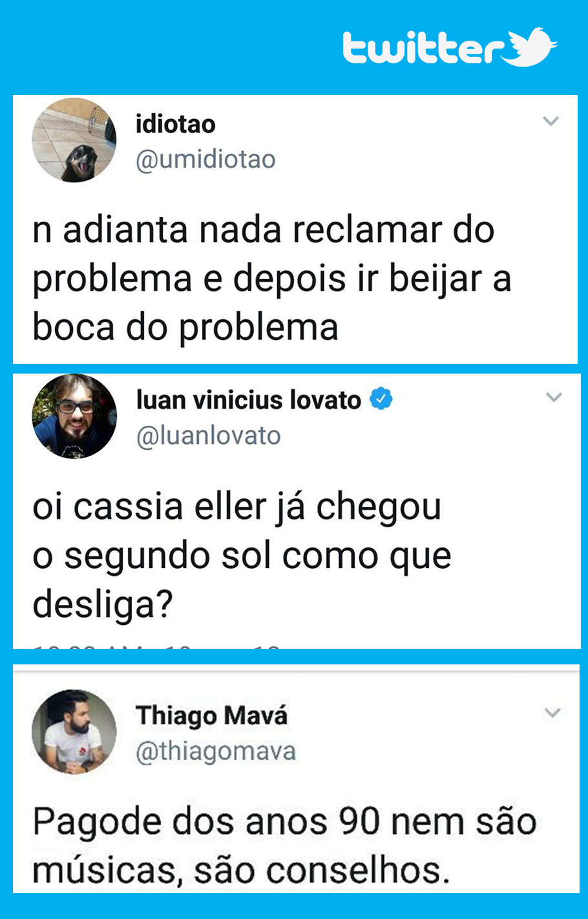Click the word 'conselhos' in Thiago's tweet
Screen dimensions: 588x919
click(x=358, y=871)
